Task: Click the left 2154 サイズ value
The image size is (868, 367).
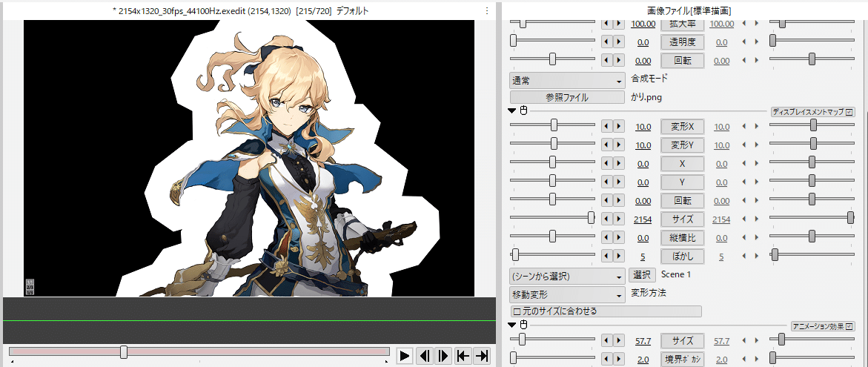Action: coord(643,219)
